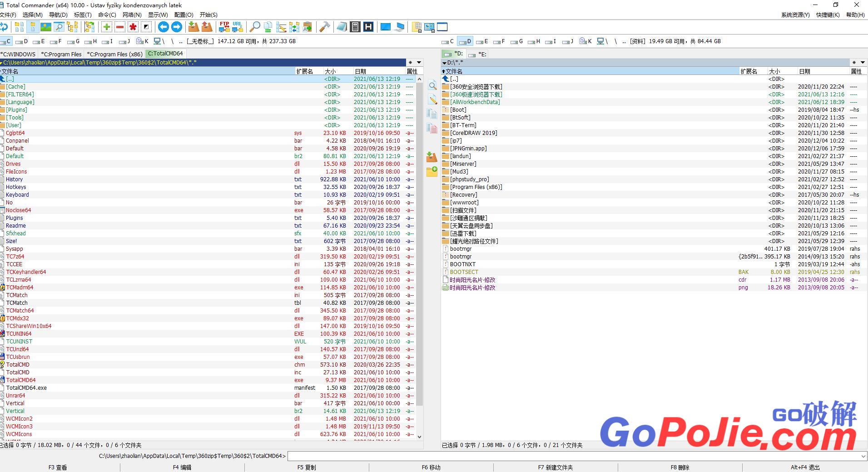Launch the notepad toolbar icon
This screenshot has width=868, height=472.
(x=342, y=27)
